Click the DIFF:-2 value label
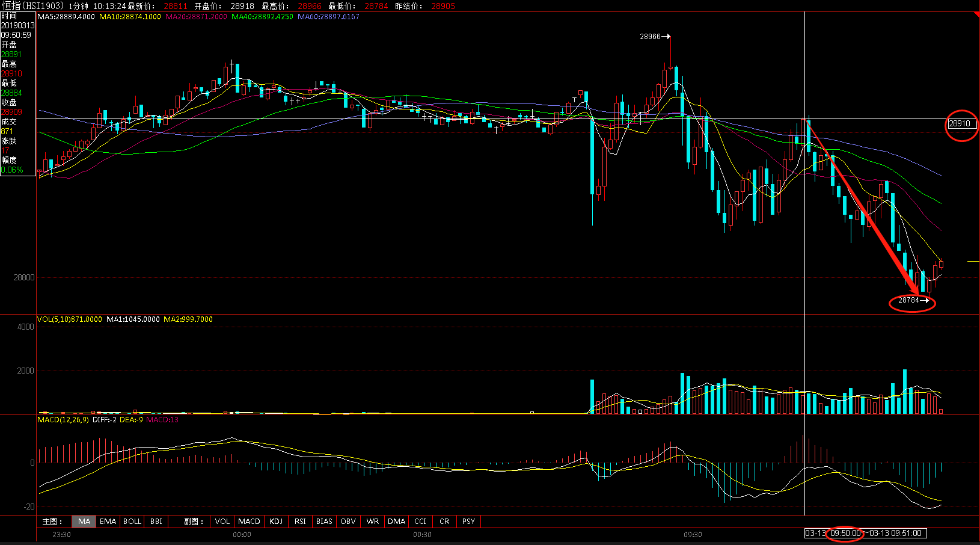 [105, 420]
